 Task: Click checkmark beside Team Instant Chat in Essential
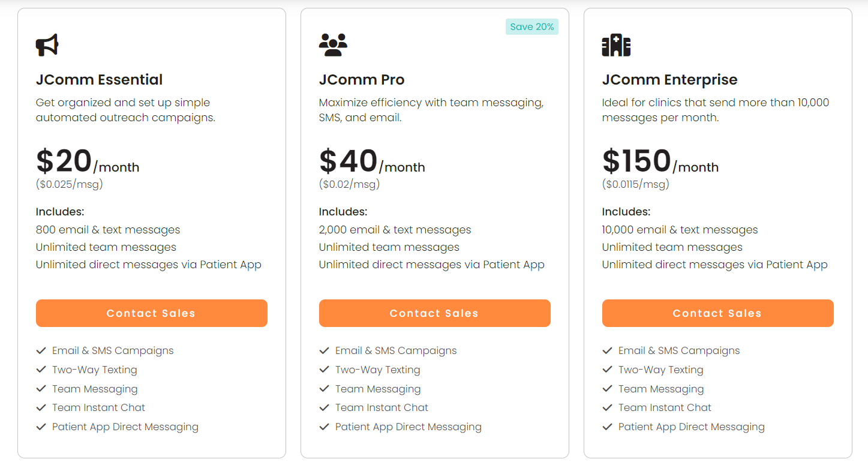pyautogui.click(x=41, y=407)
